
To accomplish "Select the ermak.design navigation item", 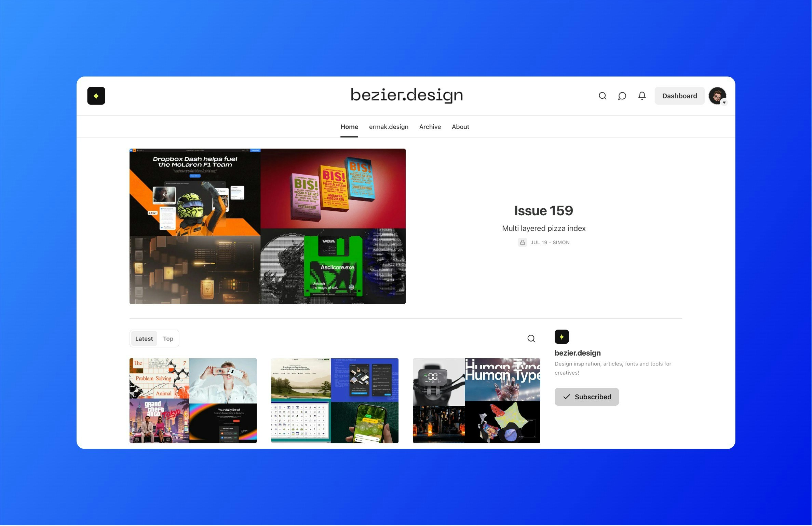I will point(389,127).
